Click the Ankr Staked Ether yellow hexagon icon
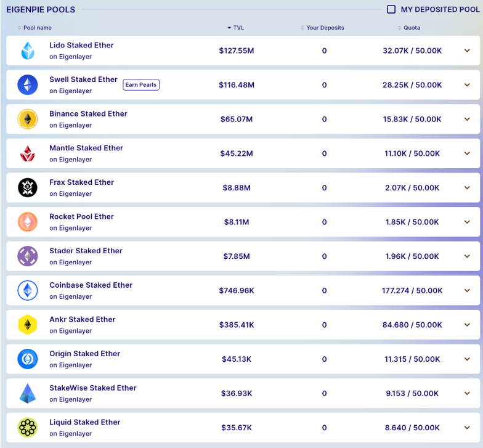483x448 pixels. [x=28, y=325]
